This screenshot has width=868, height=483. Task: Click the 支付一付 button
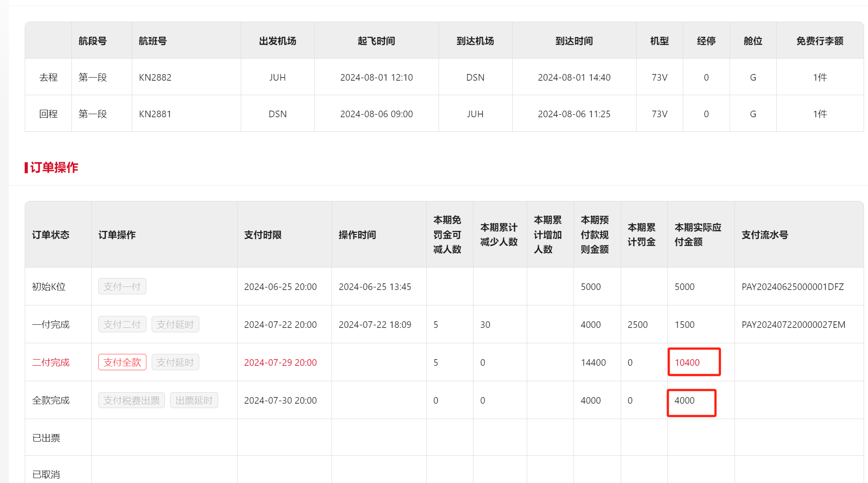coord(122,286)
